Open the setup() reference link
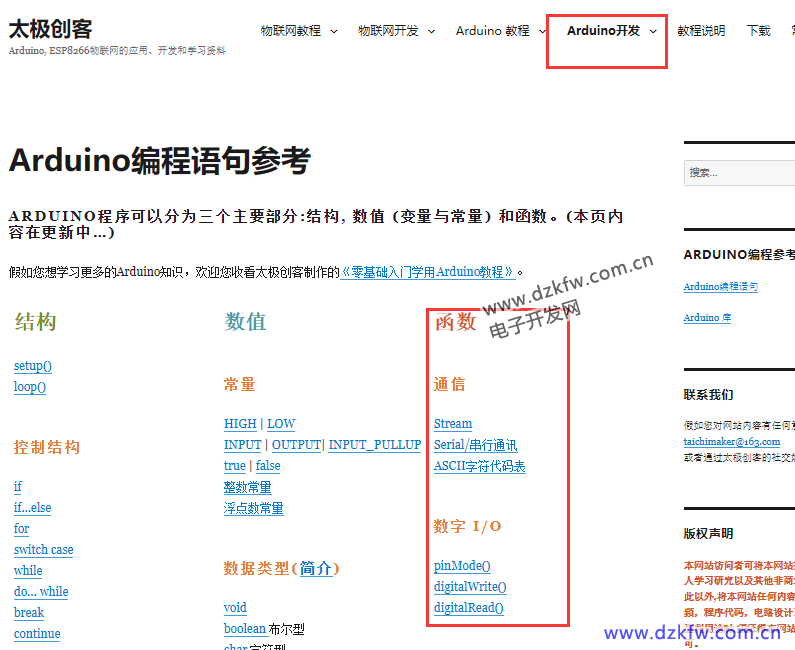The height and width of the screenshot is (650, 795). pos(33,366)
